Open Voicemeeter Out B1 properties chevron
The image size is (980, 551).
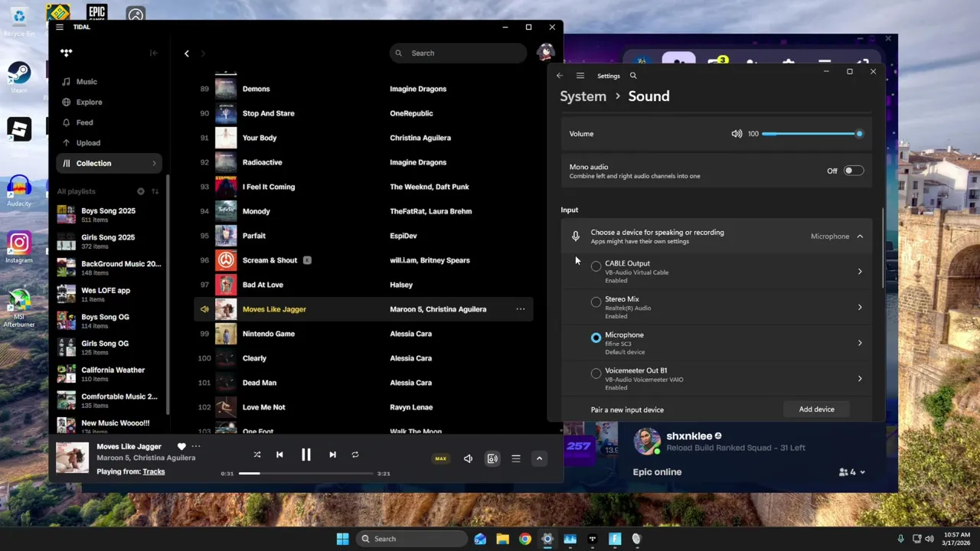(x=860, y=379)
